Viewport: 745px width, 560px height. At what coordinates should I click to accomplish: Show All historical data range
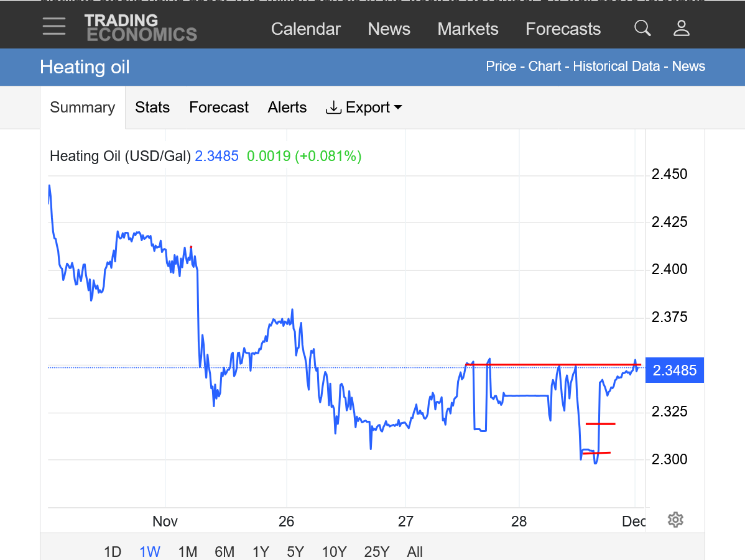point(415,551)
